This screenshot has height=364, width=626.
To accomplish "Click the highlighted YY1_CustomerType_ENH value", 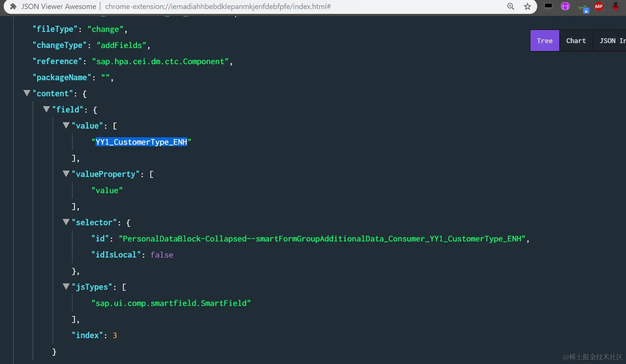I will (x=141, y=142).
